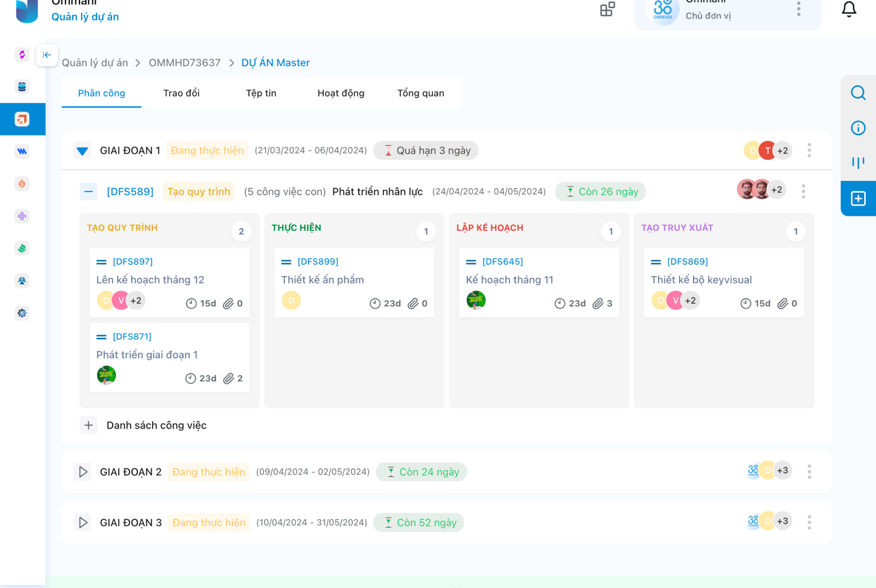The height and width of the screenshot is (588, 876).
Task: Expand GIAI ĐOẠN 2 section
Action: point(83,472)
